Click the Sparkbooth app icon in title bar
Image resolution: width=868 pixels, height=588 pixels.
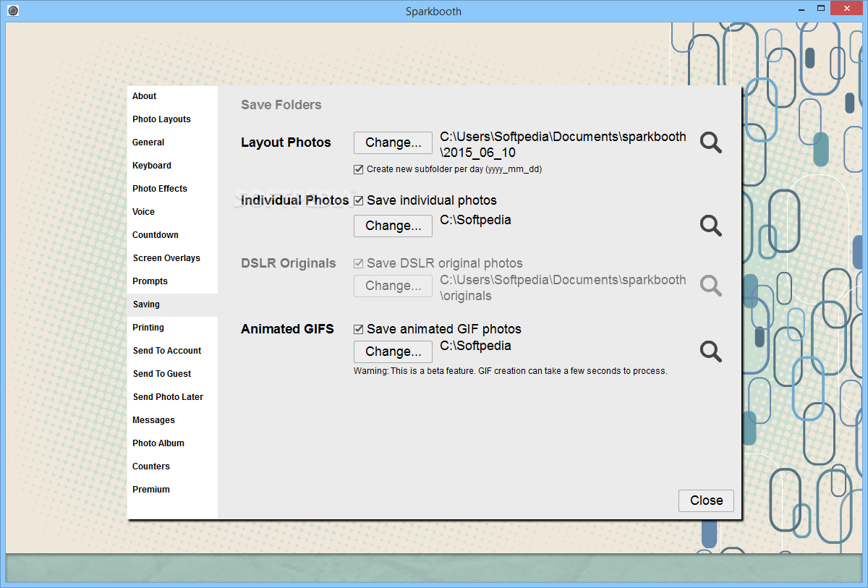click(12, 11)
